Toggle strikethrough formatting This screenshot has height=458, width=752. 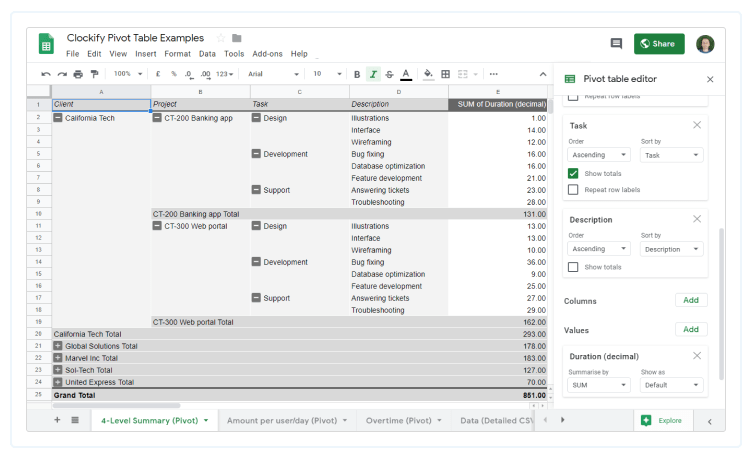[x=389, y=74]
